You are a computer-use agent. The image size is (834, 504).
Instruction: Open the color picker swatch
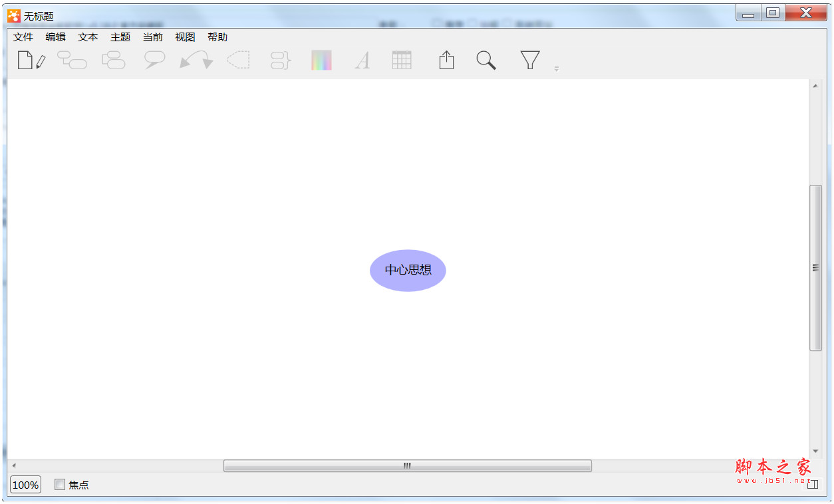(321, 60)
